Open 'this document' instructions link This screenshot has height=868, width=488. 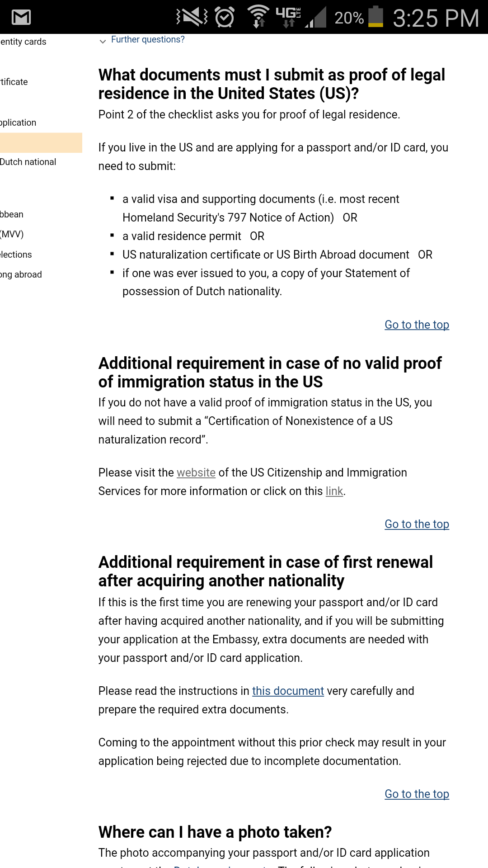coord(288,691)
